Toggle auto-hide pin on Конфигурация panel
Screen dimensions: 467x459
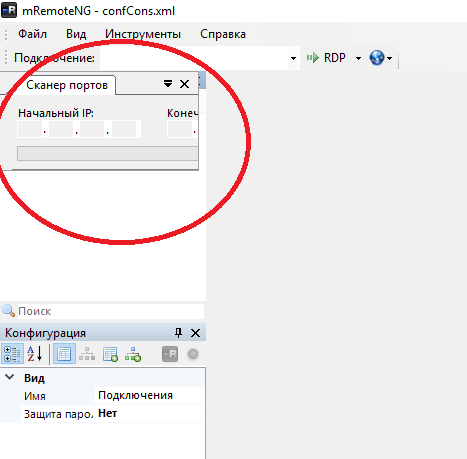178,333
